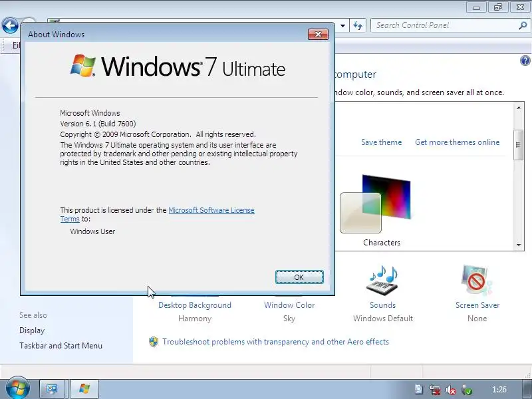
Task: Click the search magnifier icon
Action: [x=523, y=25]
